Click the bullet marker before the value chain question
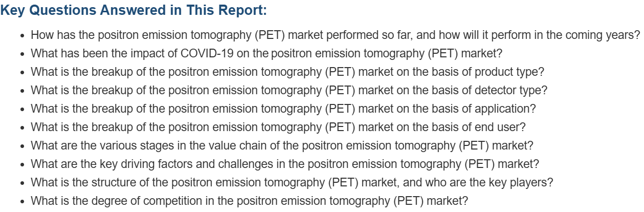The width and height of the screenshot is (644, 212). click(x=23, y=146)
